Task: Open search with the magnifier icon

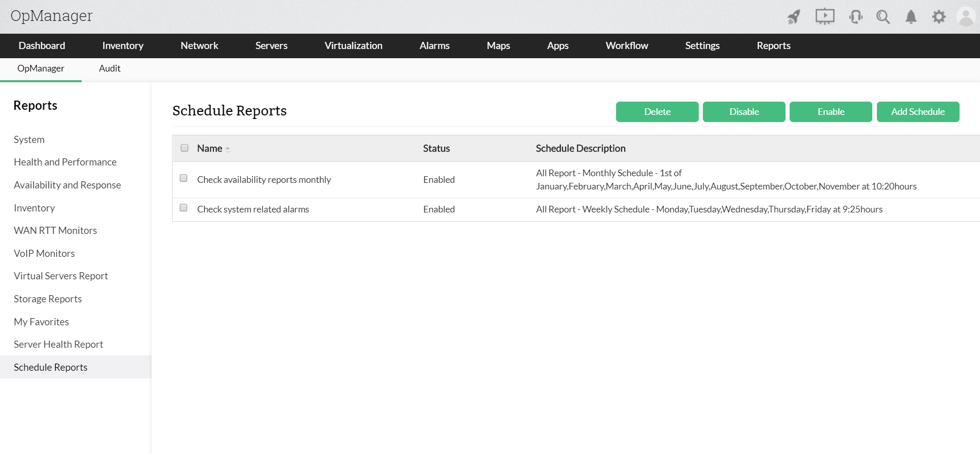Action: [883, 17]
